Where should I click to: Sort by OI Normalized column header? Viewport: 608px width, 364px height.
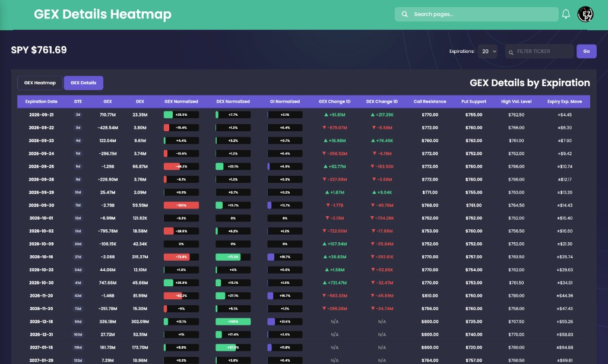pyautogui.click(x=285, y=102)
